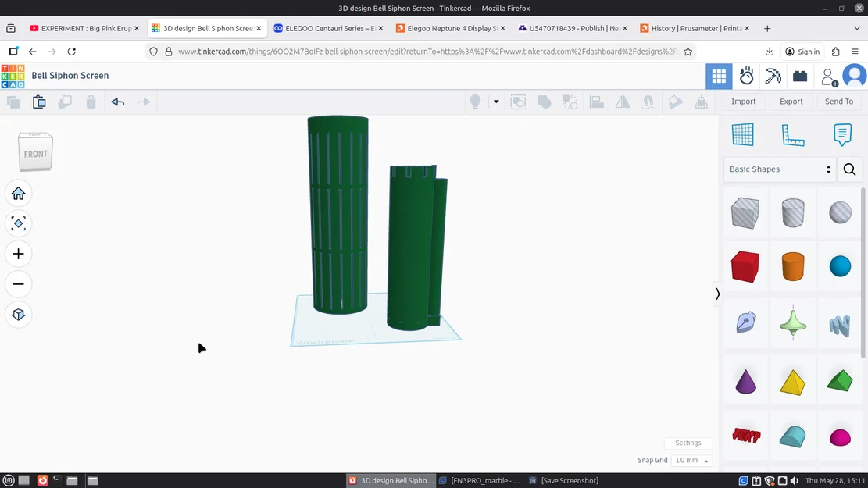The image size is (868, 488).
Task: Toggle the Cruise magnet icon
Action: pyautogui.click(x=648, y=102)
